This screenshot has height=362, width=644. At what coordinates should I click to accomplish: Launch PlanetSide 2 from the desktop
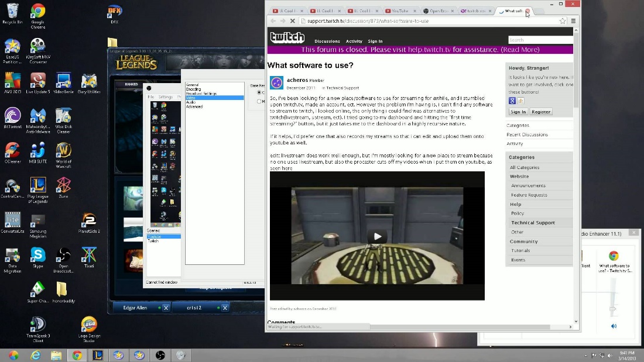point(89,222)
